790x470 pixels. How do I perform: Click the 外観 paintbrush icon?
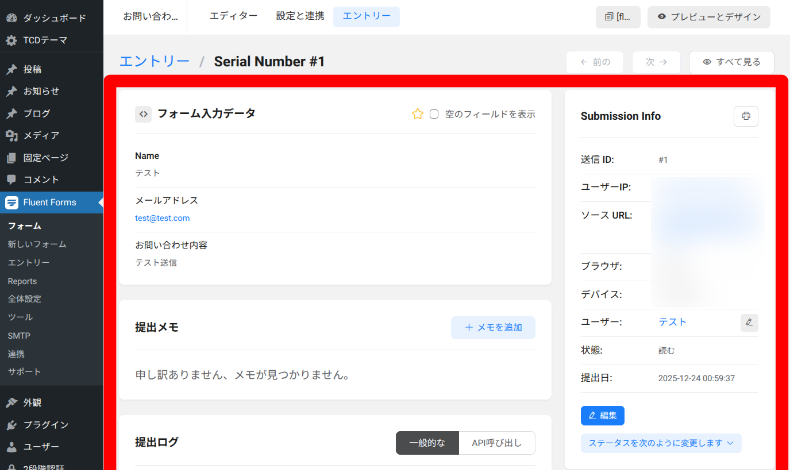(x=12, y=402)
